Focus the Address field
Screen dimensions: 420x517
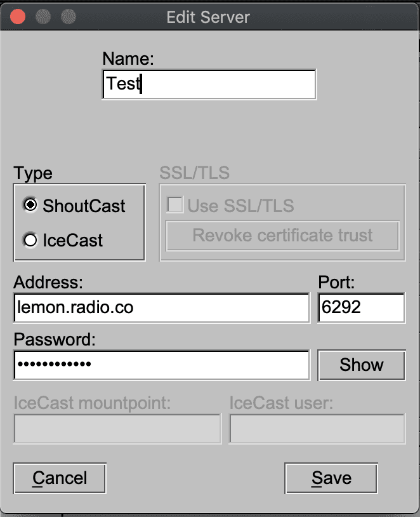coord(161,307)
